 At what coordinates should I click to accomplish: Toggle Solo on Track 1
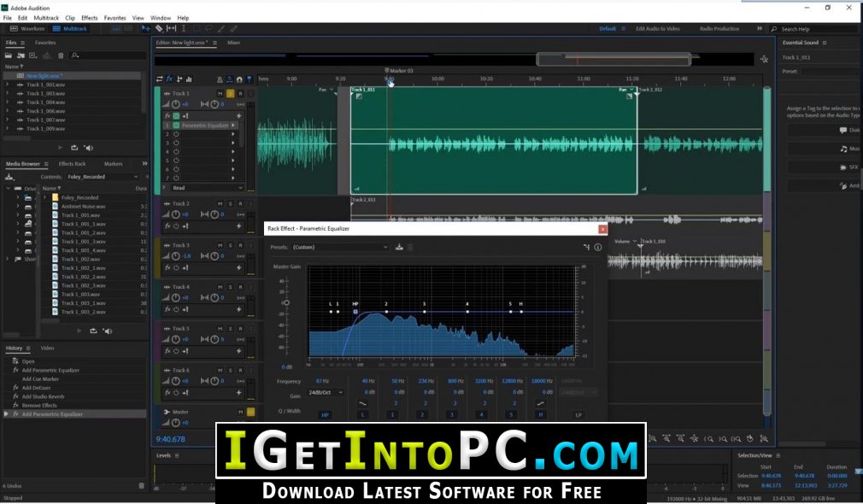pos(230,93)
